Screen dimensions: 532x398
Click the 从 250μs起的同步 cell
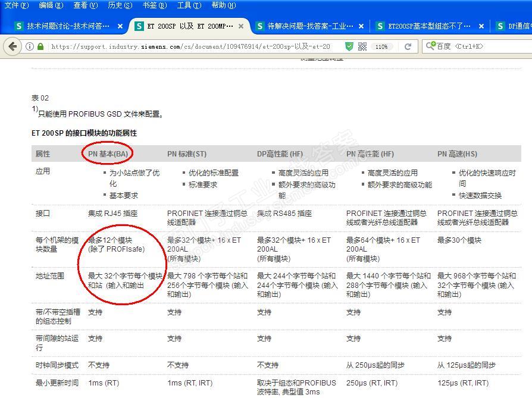375,365
